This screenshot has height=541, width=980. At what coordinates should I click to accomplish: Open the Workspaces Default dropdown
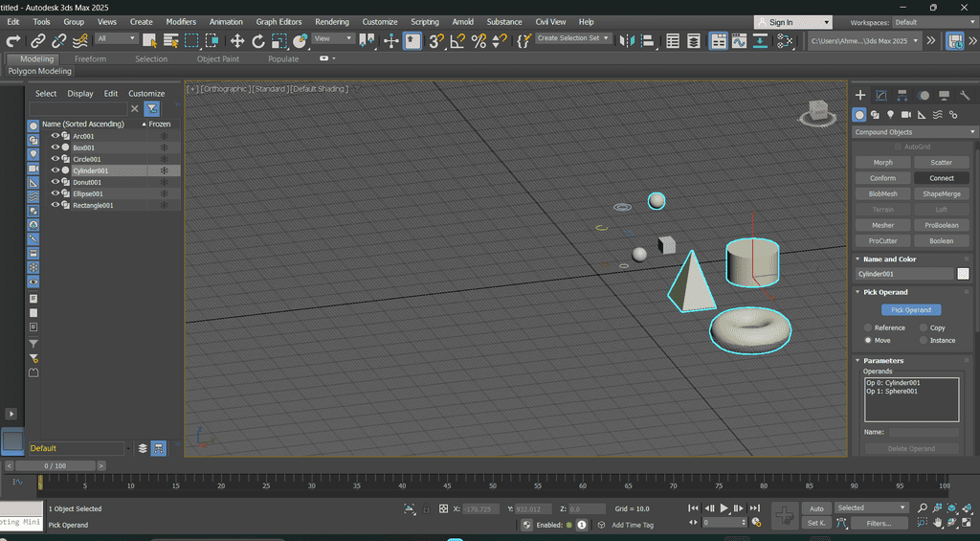[x=933, y=23]
